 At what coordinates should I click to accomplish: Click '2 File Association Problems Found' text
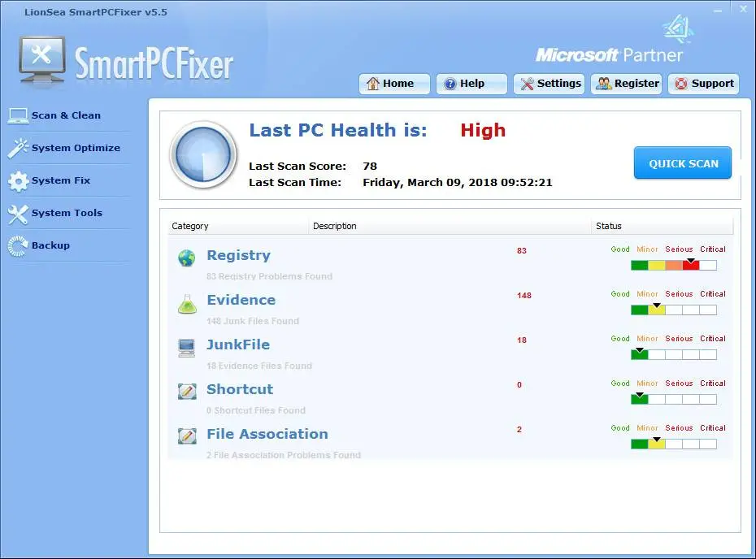coord(284,455)
